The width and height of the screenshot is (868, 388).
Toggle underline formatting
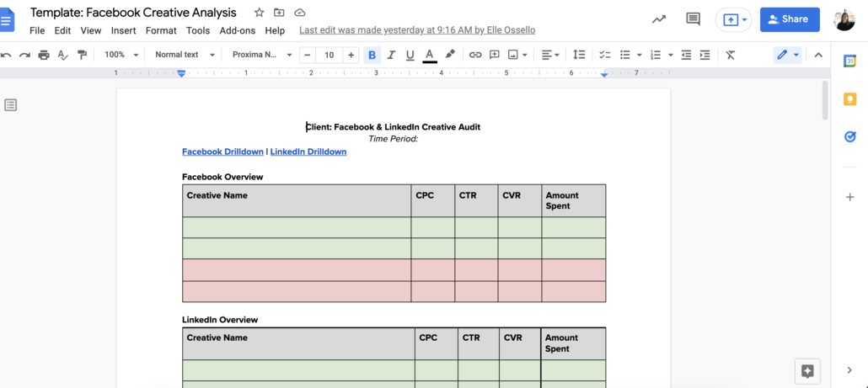410,55
